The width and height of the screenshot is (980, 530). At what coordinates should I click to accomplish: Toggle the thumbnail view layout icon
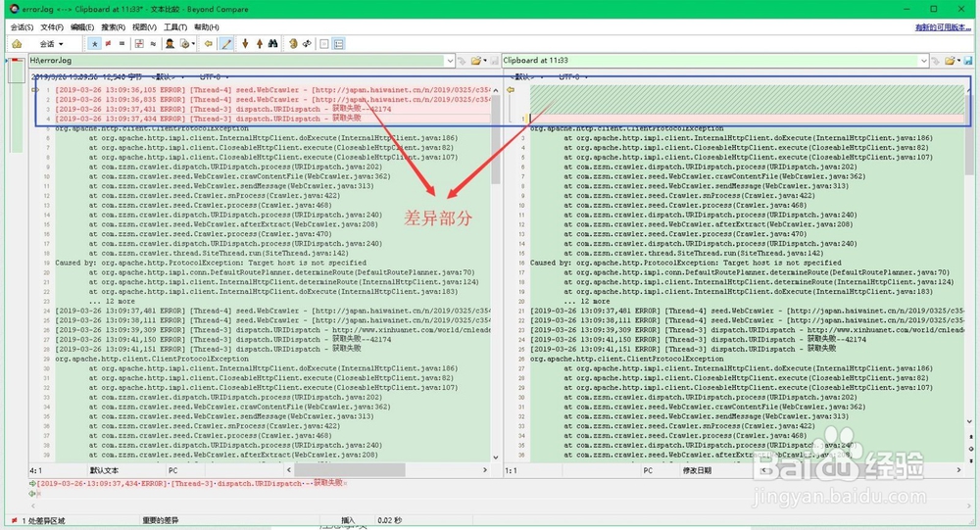[x=324, y=44]
